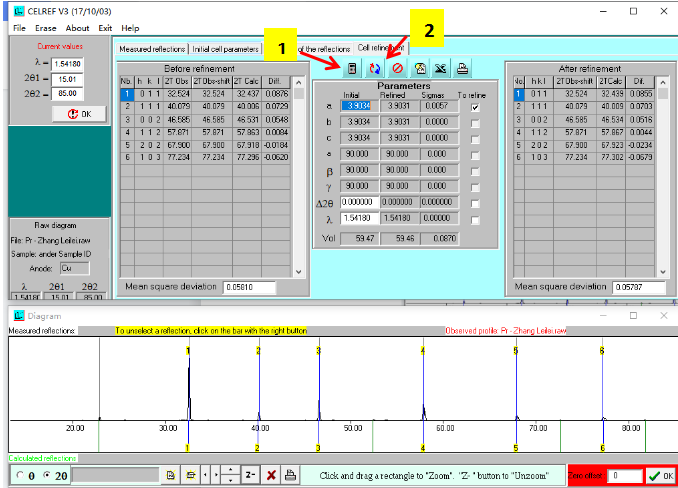
Task: Check the 'To refine' box for λ
Action: [474, 218]
